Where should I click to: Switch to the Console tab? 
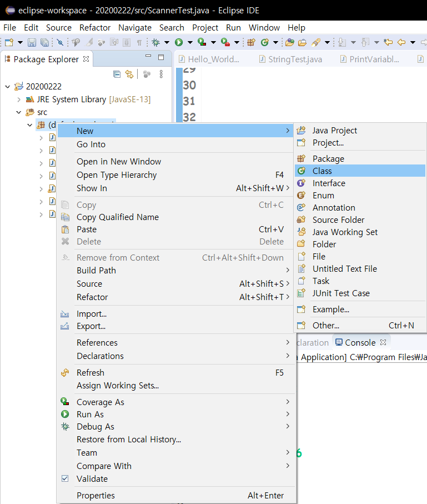[x=360, y=343]
